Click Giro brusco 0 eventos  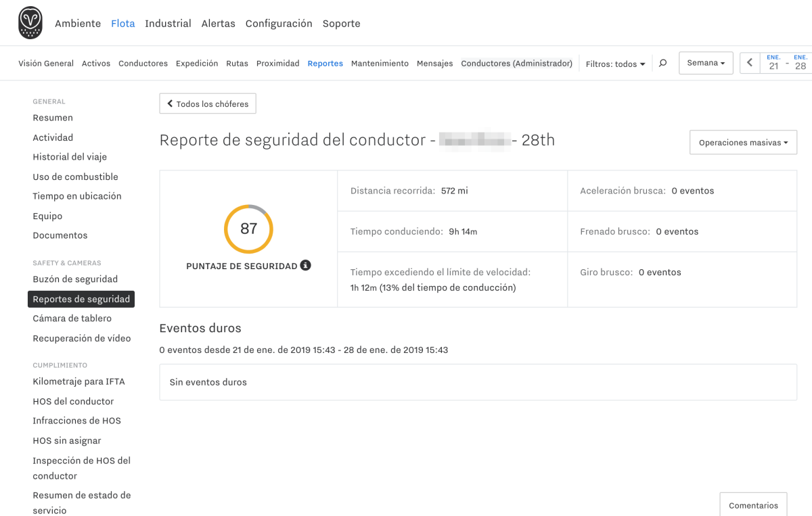(x=660, y=272)
